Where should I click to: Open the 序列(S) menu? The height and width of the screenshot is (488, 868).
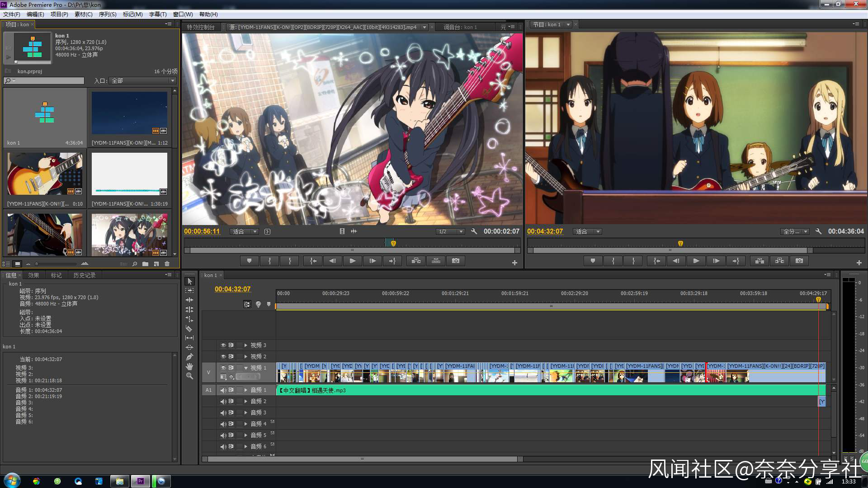pyautogui.click(x=108, y=14)
